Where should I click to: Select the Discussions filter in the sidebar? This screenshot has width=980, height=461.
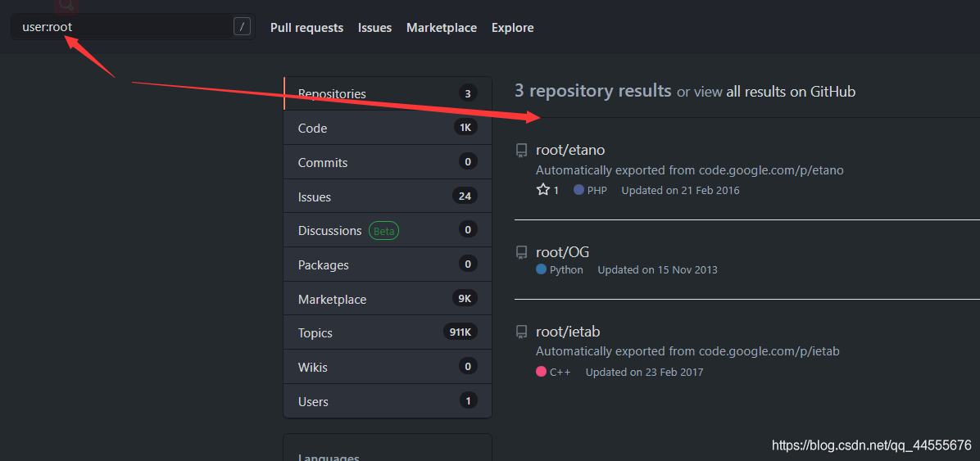[x=388, y=231]
